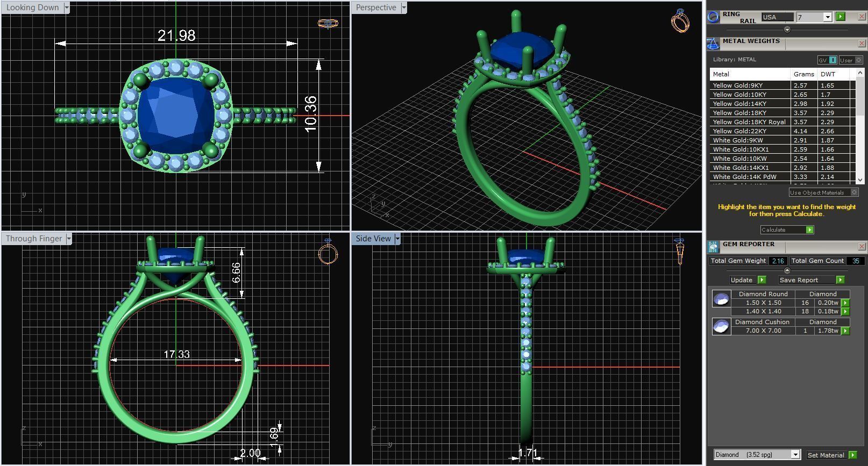Select the Perspective viewport title
The width and height of the screenshot is (868, 466).
pyautogui.click(x=376, y=8)
